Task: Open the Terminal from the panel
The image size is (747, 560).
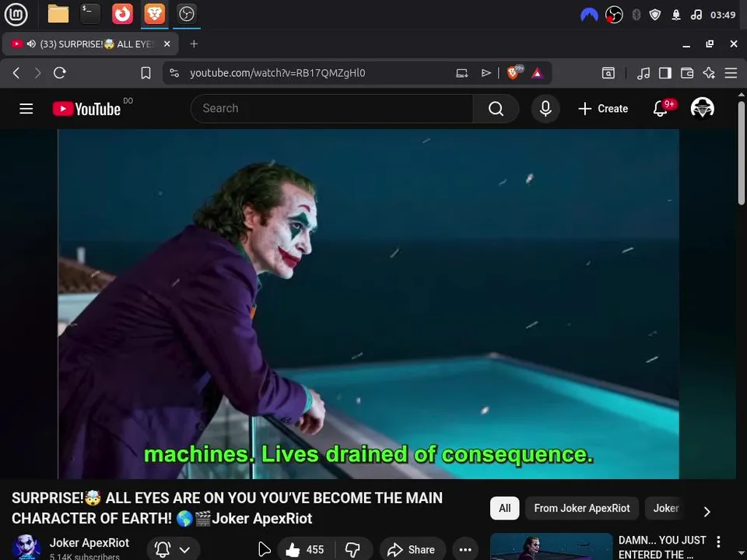Action: [90, 14]
